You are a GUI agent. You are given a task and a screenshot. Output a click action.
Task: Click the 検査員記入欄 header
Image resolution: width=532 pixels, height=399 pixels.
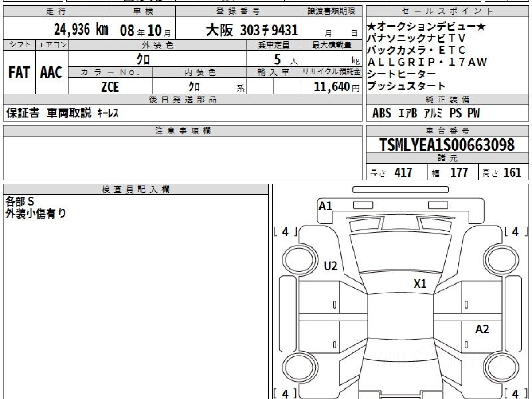coord(136,189)
